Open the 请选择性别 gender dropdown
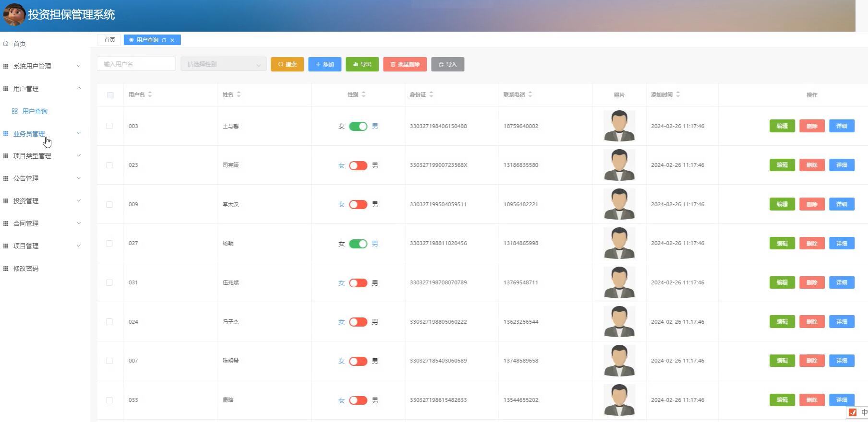The image size is (868, 422). [x=224, y=64]
